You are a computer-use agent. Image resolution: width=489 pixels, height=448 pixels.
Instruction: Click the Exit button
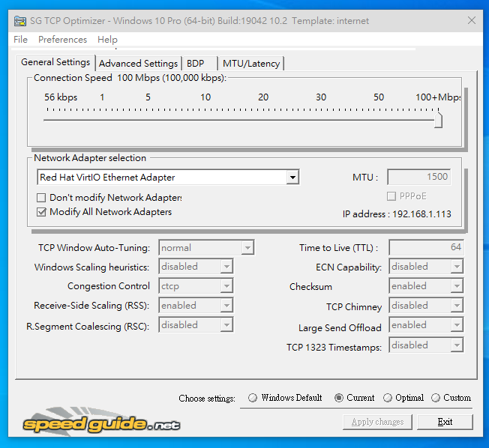[x=445, y=422]
